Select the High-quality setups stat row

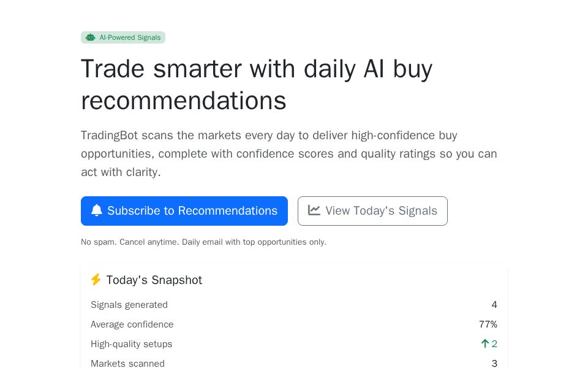294,343
